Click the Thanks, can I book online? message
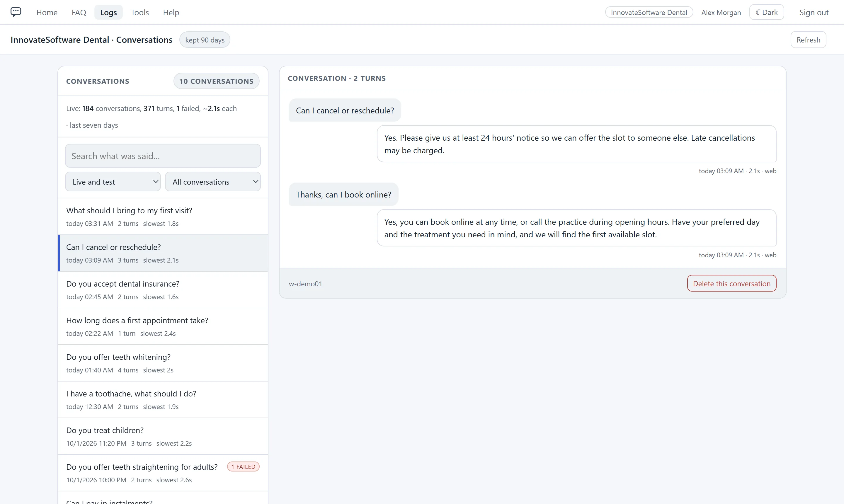 click(x=343, y=194)
